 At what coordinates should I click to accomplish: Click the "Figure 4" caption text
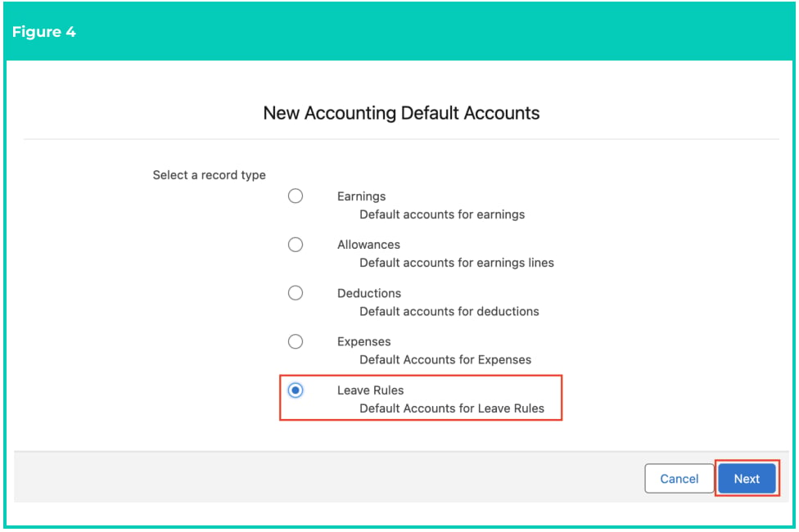[x=44, y=32]
